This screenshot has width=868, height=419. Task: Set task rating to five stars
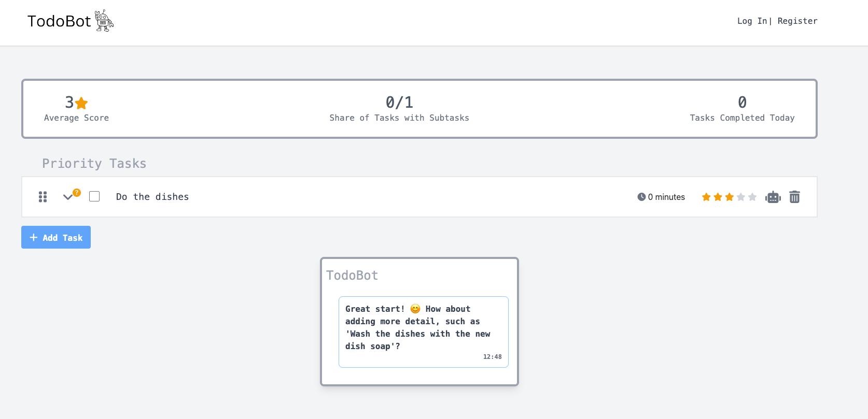[x=752, y=197]
